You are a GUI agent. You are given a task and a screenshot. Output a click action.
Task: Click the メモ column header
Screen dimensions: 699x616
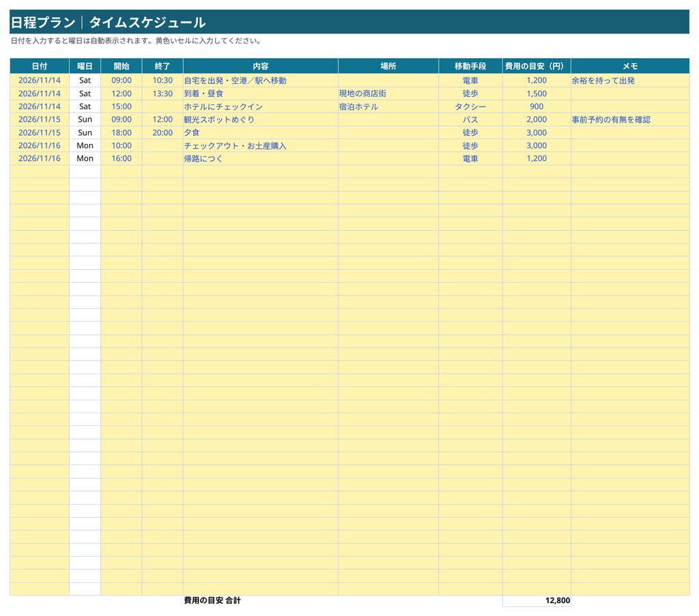(630, 66)
